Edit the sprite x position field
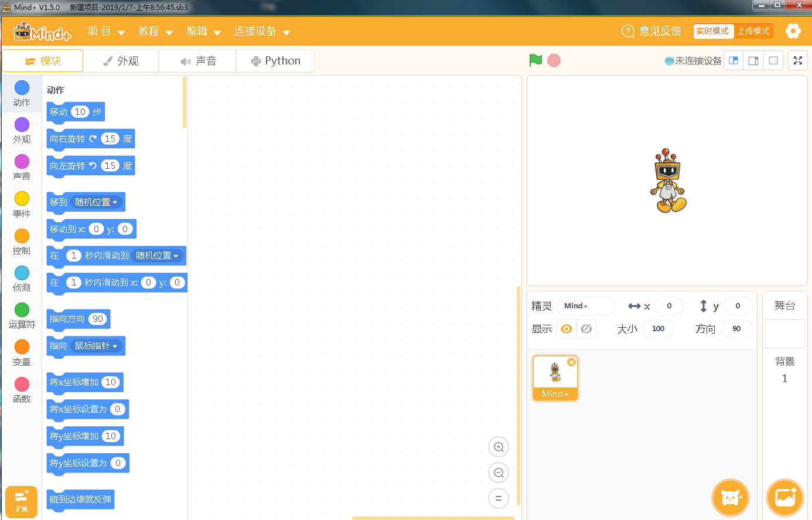812x520 pixels. click(669, 306)
